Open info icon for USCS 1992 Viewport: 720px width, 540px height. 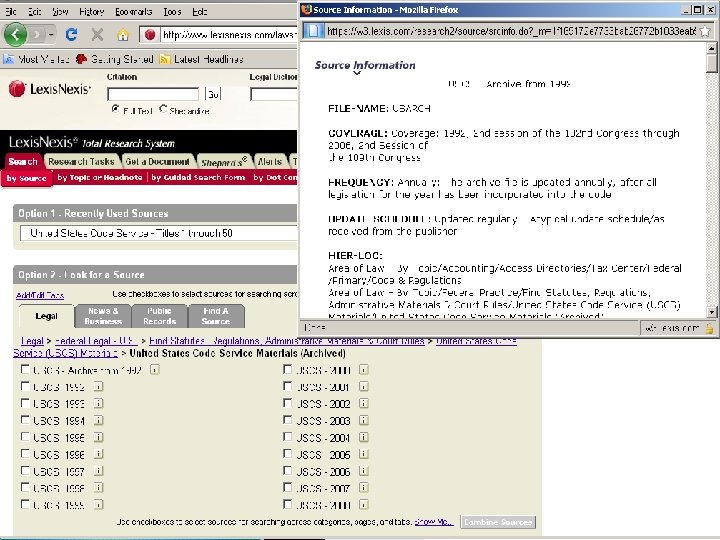tap(98, 387)
